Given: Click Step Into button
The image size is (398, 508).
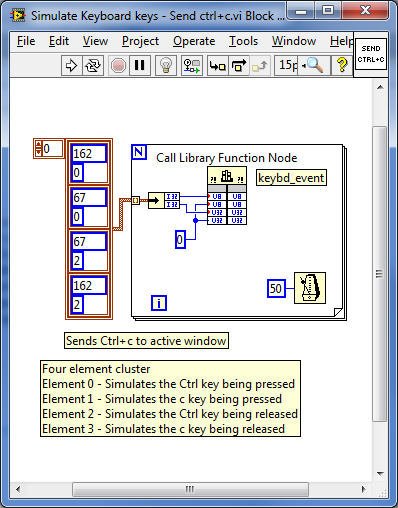Looking at the screenshot, I should point(218,65).
